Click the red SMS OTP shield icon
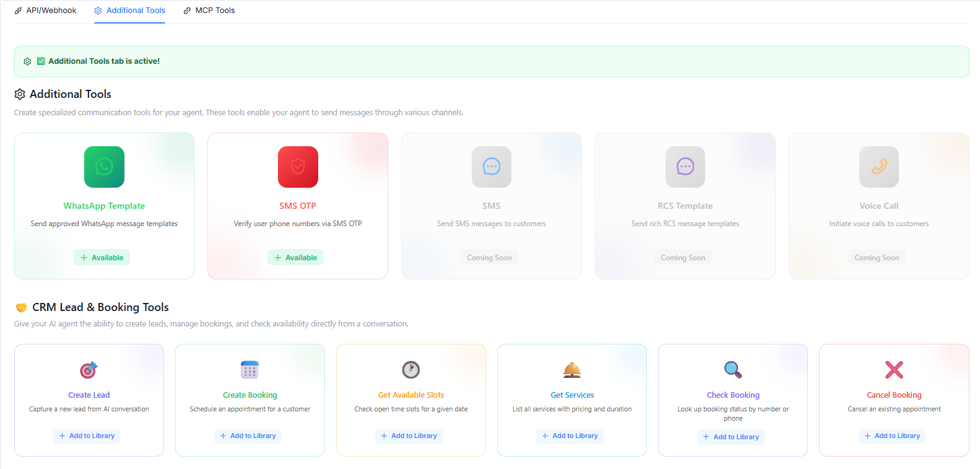 pos(298,167)
